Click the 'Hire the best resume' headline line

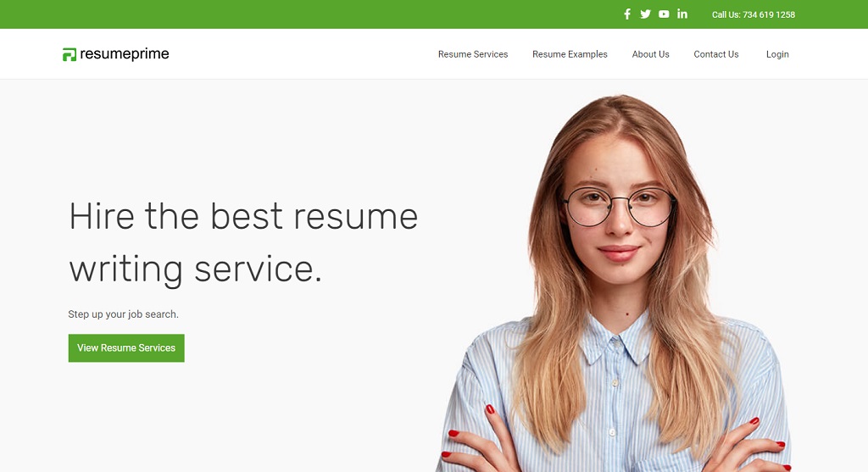coord(243,216)
